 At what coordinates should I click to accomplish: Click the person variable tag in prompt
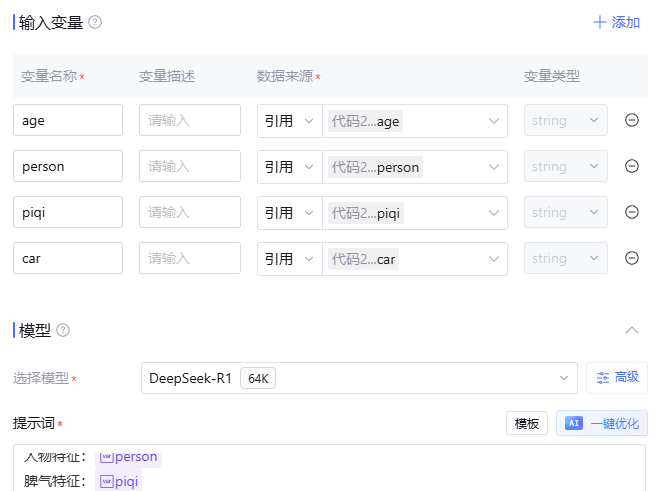(128, 457)
